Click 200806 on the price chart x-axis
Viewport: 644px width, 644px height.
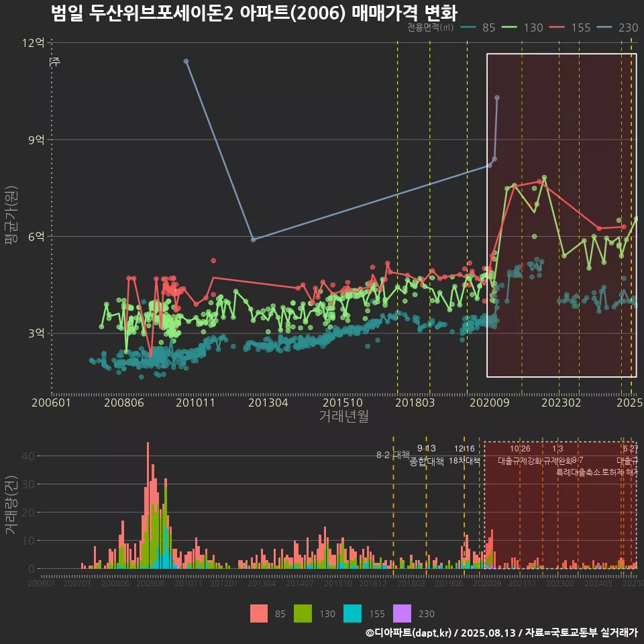(124, 402)
